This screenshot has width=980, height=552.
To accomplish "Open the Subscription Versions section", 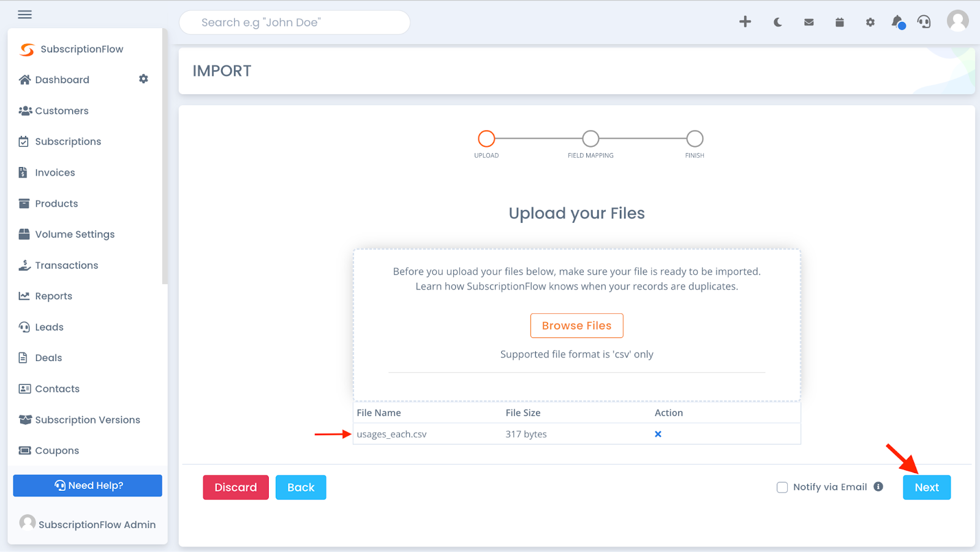I will (x=87, y=419).
